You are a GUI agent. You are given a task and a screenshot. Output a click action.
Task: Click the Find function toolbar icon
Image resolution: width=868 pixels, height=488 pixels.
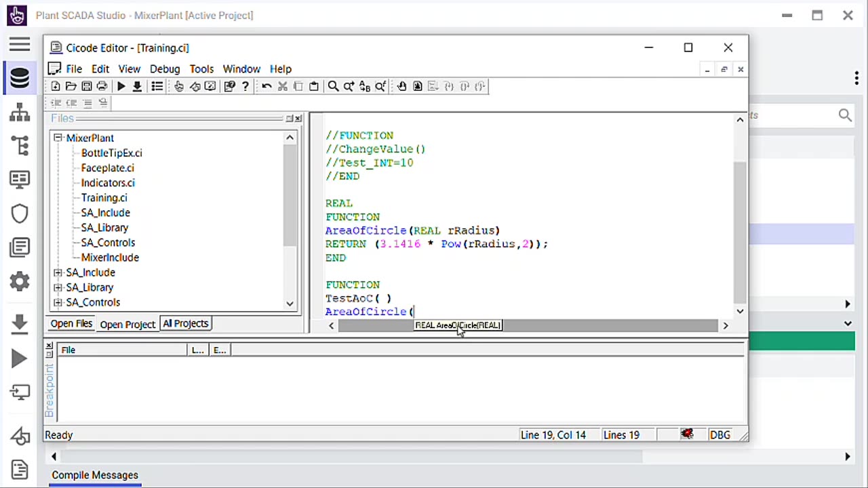(x=380, y=86)
